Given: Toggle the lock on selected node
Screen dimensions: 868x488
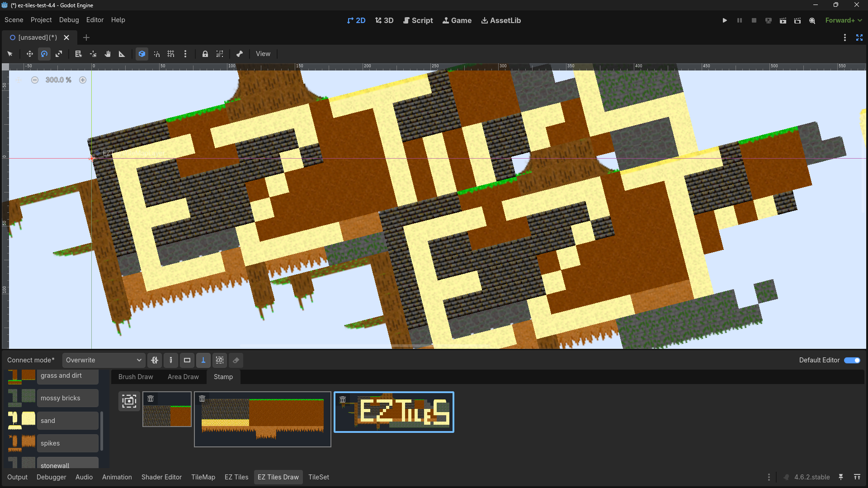Looking at the screenshot, I should tap(205, 54).
